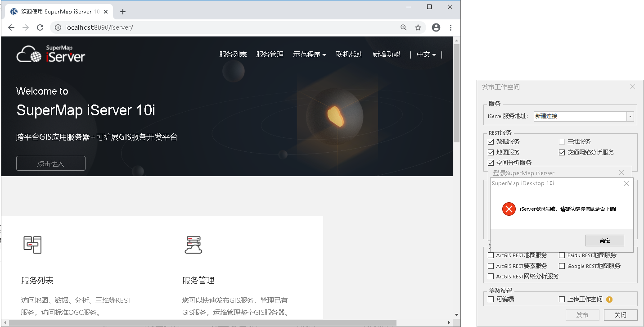The height and width of the screenshot is (327, 644).
Task: Click the 关闭 button in publish window
Action: click(621, 315)
